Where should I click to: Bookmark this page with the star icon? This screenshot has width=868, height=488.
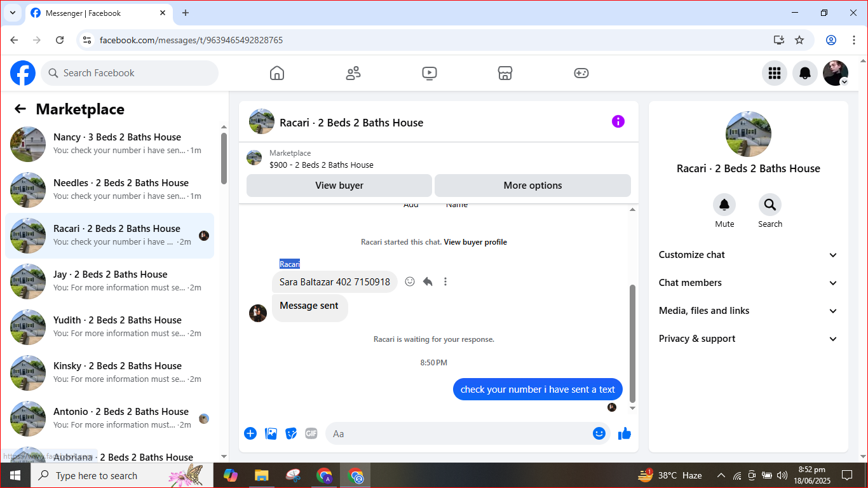pyautogui.click(x=799, y=40)
